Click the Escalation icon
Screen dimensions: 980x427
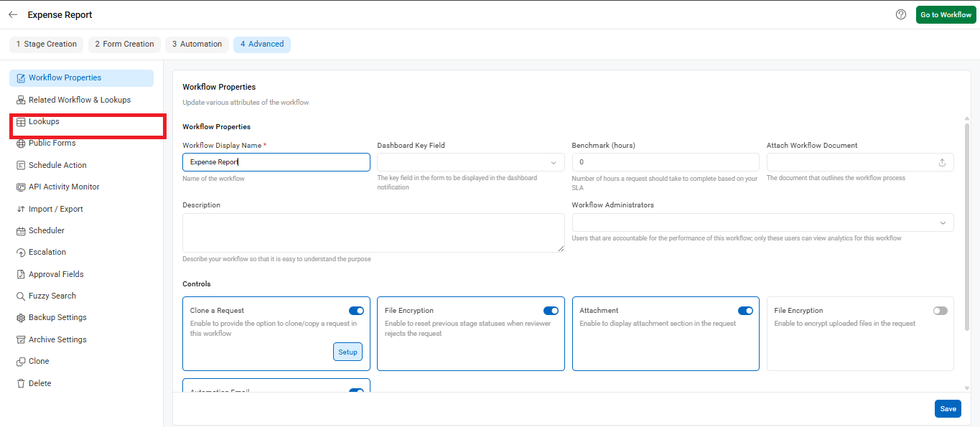[21, 253]
